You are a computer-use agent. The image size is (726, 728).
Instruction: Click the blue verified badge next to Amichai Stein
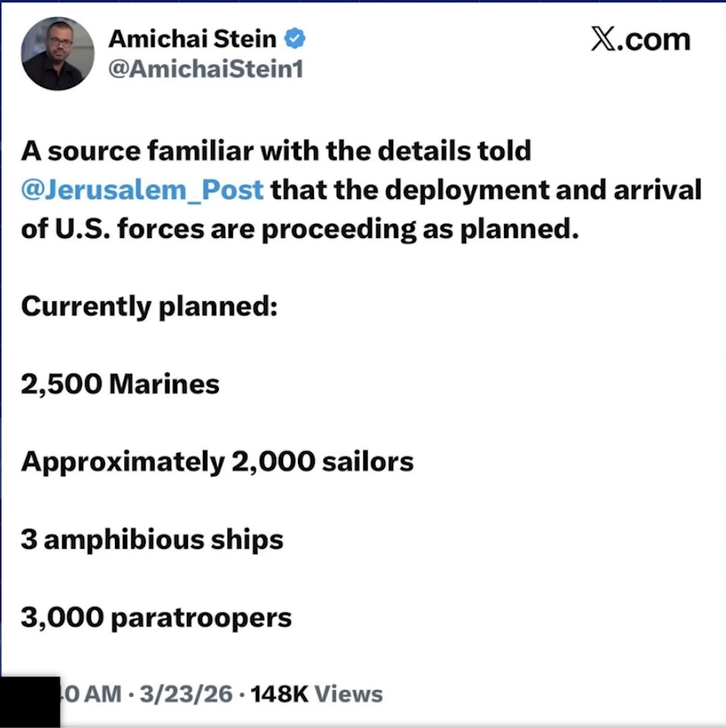pyautogui.click(x=295, y=38)
